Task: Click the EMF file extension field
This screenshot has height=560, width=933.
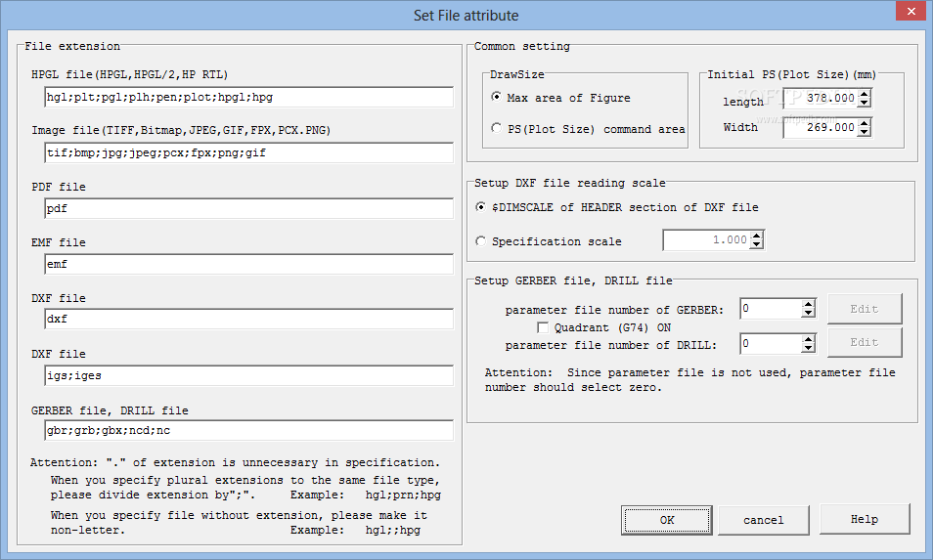Action: pyautogui.click(x=248, y=264)
